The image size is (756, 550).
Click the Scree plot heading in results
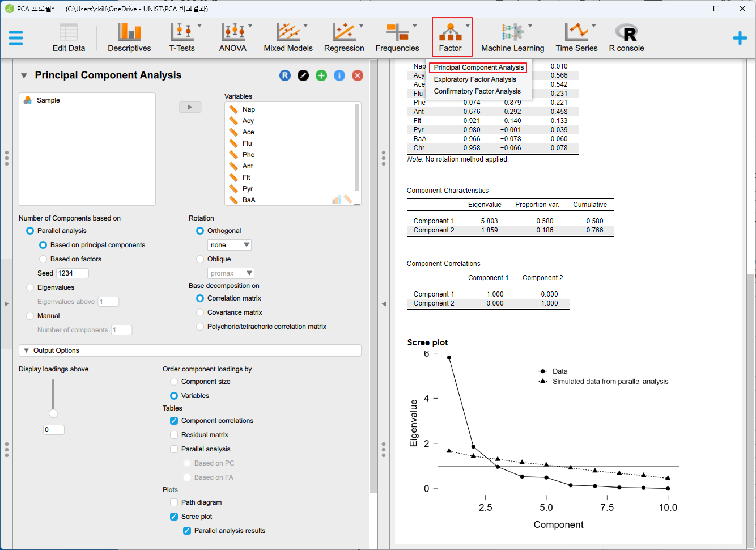tap(427, 342)
